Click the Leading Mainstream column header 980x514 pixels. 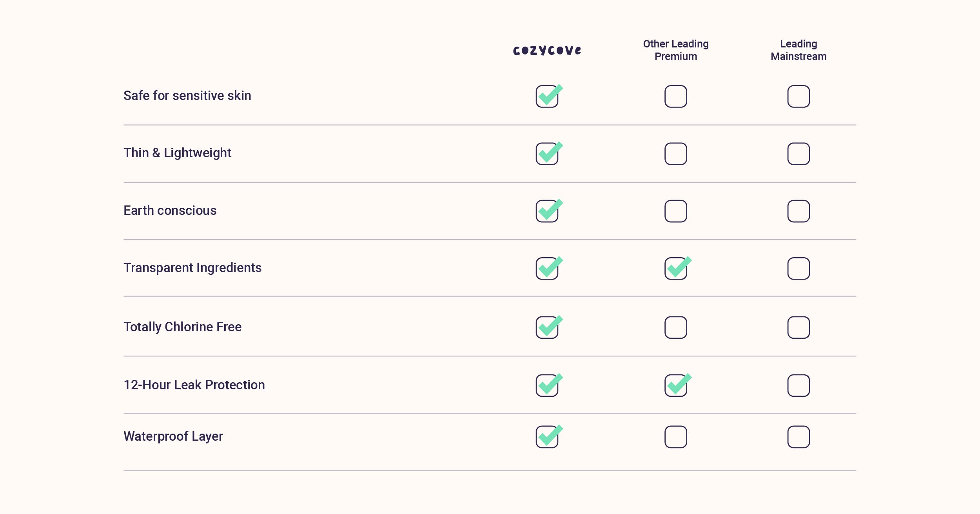coord(798,50)
